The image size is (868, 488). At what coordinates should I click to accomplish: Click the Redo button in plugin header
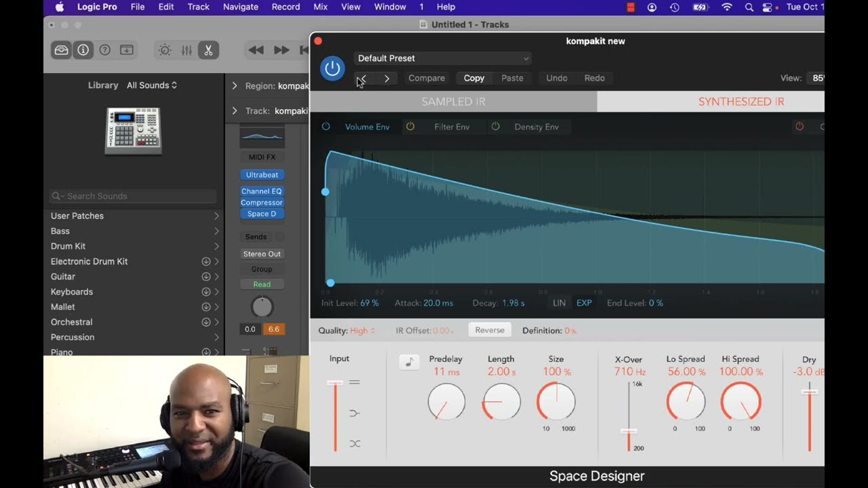[595, 78]
